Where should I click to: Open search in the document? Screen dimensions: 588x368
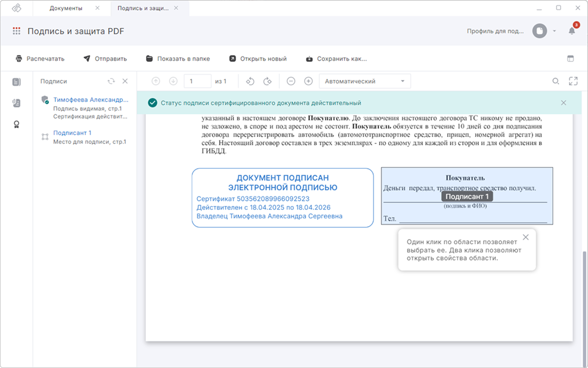pos(556,81)
